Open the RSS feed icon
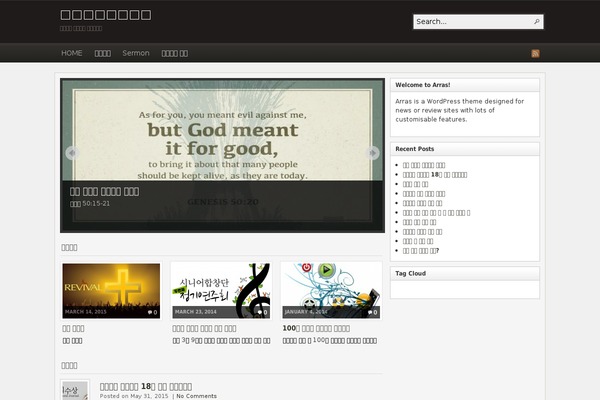 pos(535,54)
